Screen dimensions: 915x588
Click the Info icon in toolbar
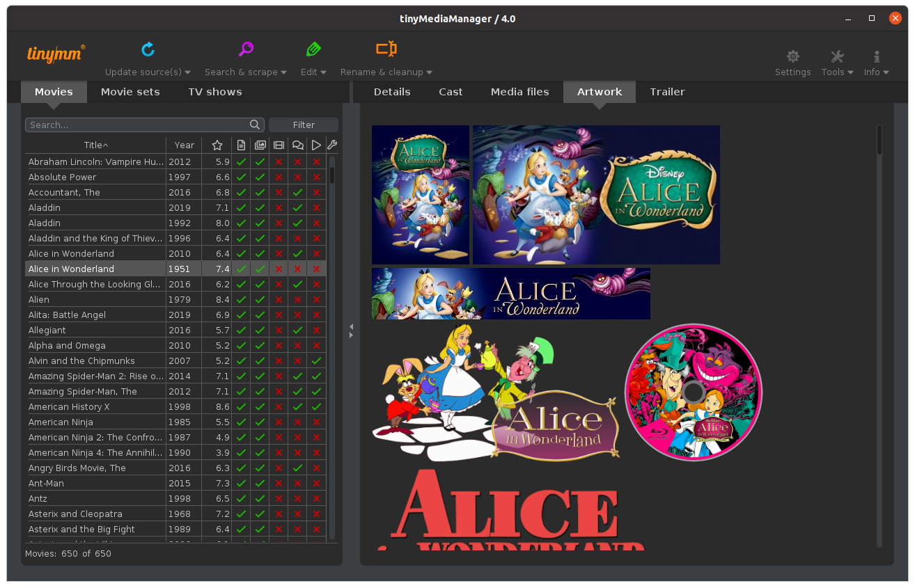coord(876,57)
